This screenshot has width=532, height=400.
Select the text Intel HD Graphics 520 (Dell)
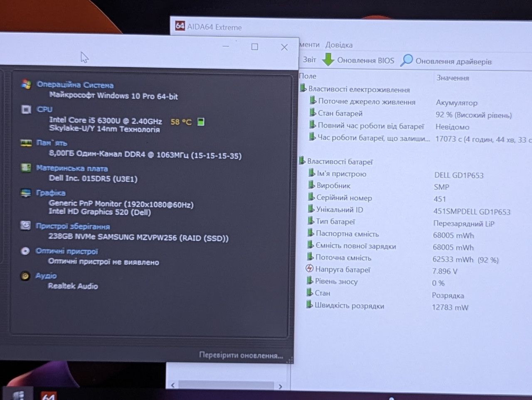click(100, 212)
